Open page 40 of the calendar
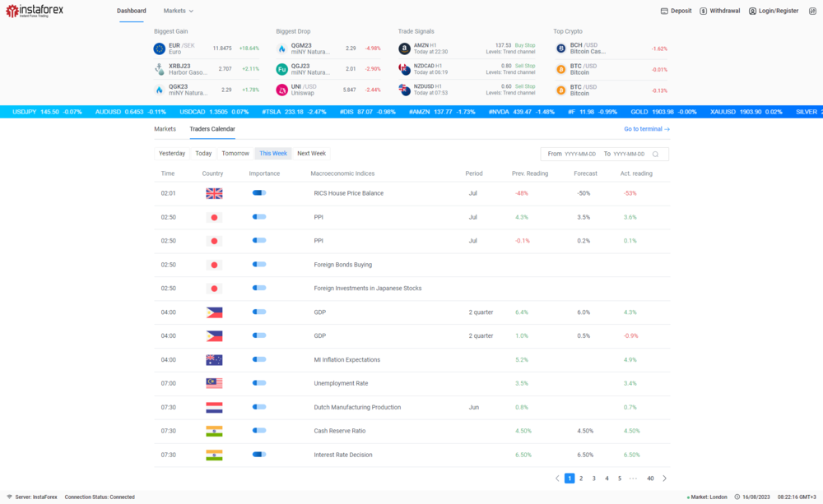The image size is (823, 504). click(650, 479)
